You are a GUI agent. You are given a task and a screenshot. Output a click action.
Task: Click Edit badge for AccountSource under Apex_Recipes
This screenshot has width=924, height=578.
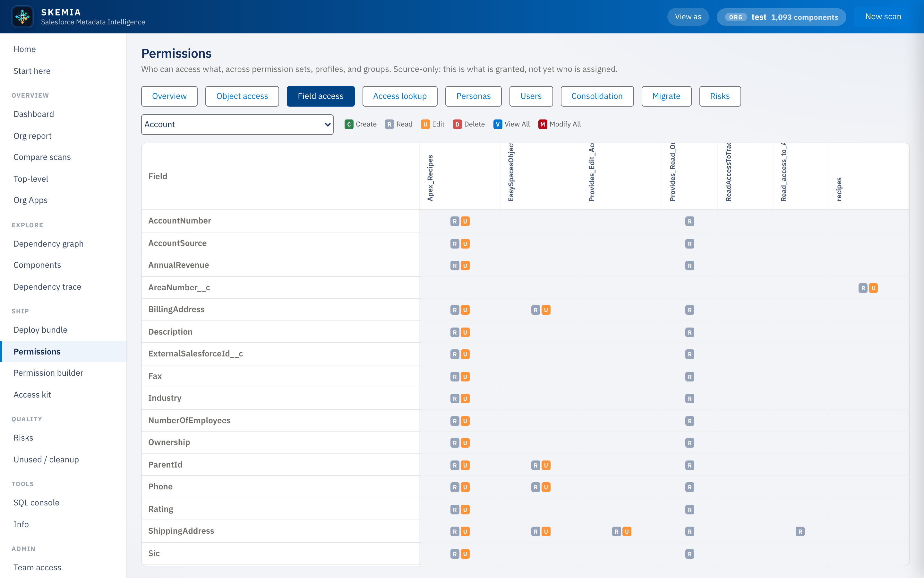tap(465, 244)
